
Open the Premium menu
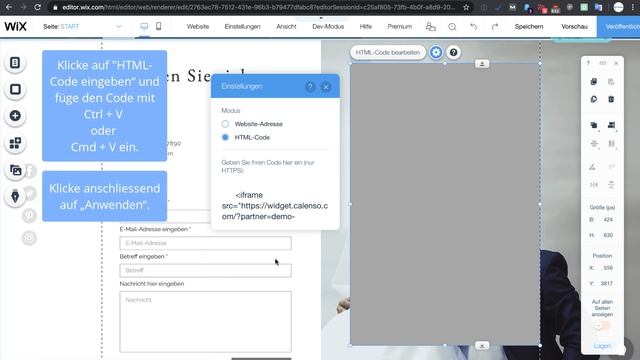coord(400,27)
